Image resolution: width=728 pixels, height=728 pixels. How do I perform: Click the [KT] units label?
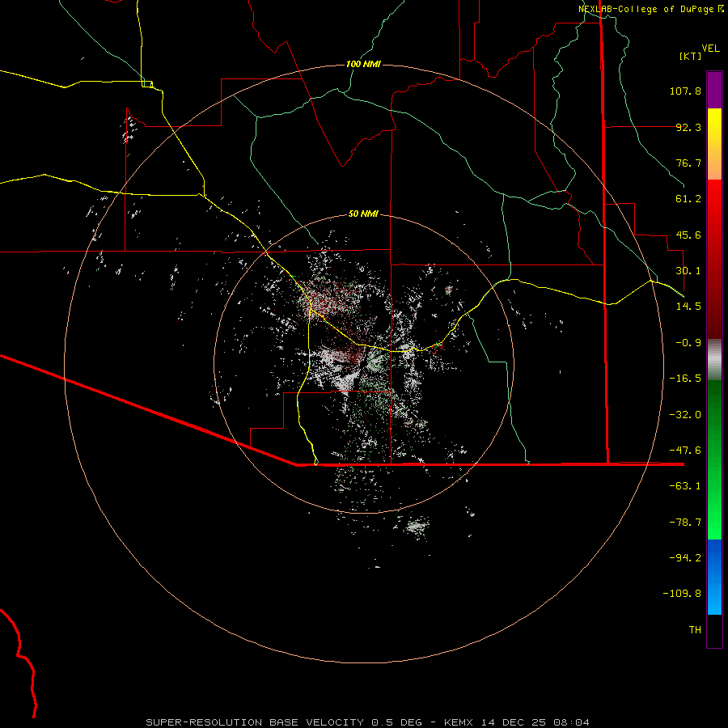tap(691, 56)
